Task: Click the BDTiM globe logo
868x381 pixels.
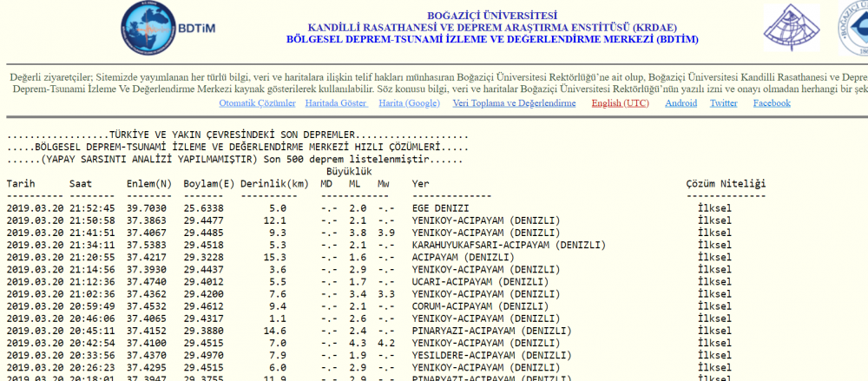Action: pos(148,29)
